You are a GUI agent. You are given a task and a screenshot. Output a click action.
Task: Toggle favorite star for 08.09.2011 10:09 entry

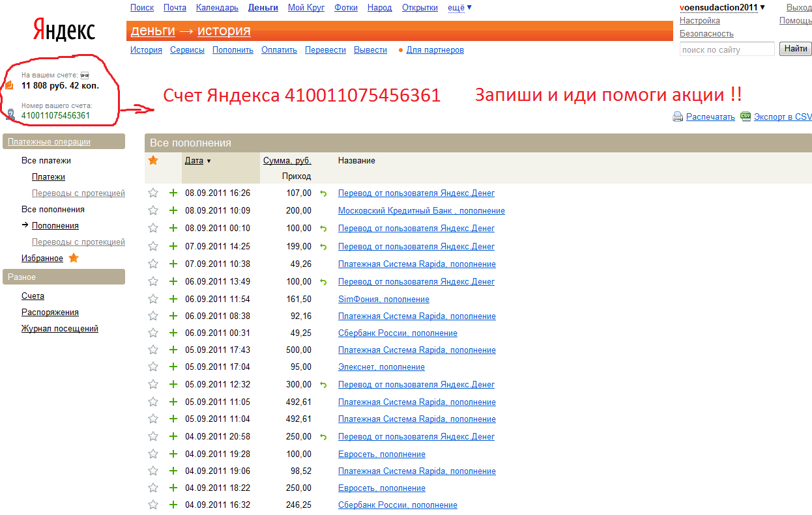[x=153, y=210]
